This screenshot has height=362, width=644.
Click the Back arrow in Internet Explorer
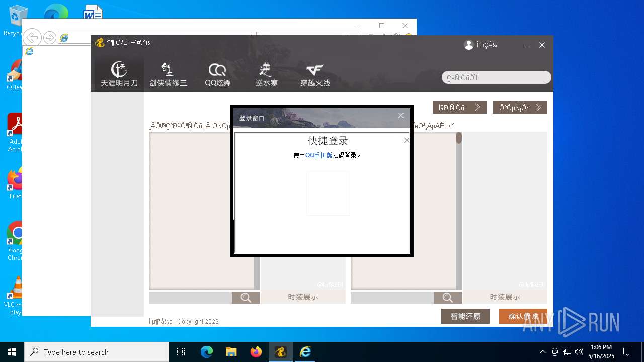pos(32,37)
